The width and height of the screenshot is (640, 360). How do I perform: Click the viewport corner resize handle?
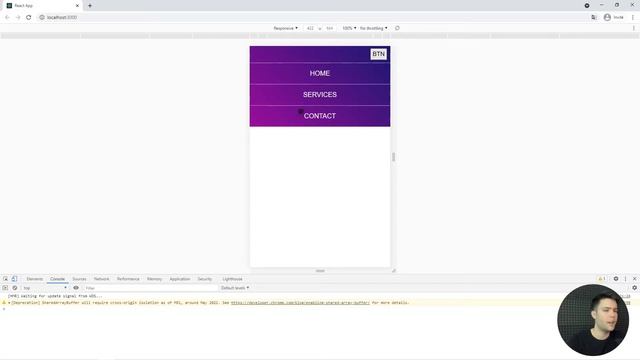(x=393, y=271)
